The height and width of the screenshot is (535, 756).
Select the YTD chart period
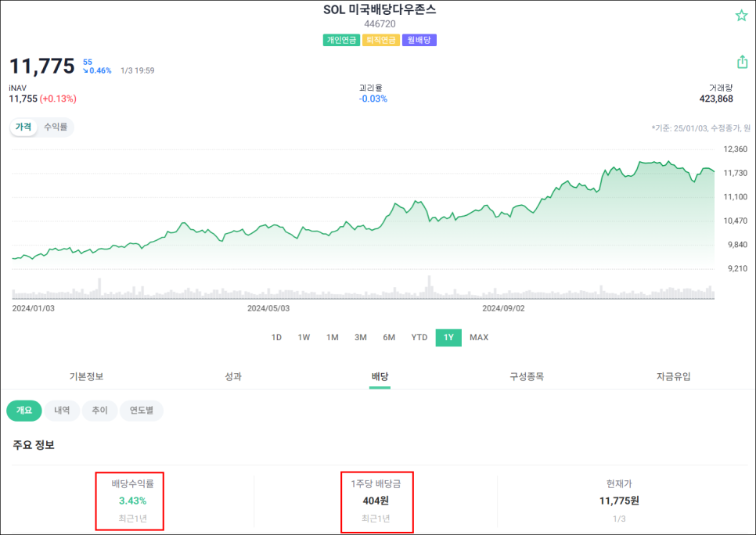pyautogui.click(x=419, y=337)
